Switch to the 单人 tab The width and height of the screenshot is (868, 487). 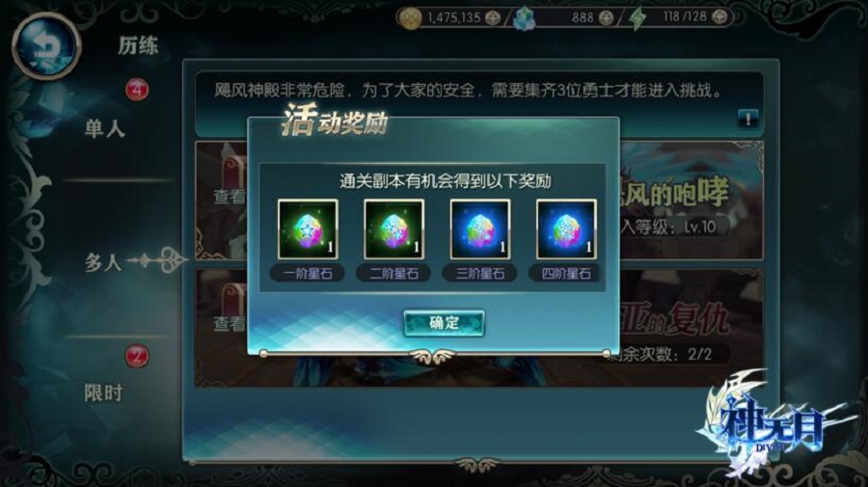[104, 129]
